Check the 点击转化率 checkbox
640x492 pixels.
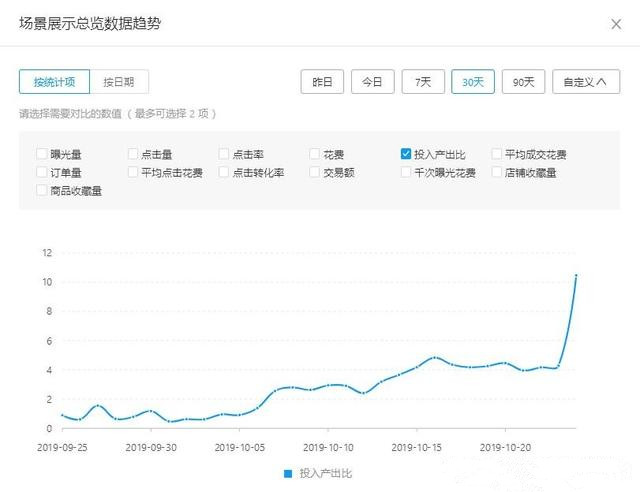[224, 172]
